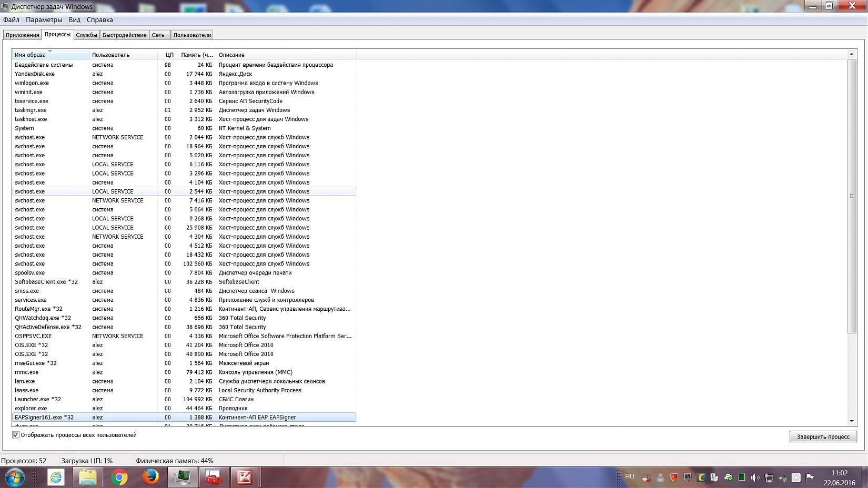Viewport: 868px width, 488px height.
Task: Select the RouteMgr.exe *32 process row
Action: pos(184,309)
